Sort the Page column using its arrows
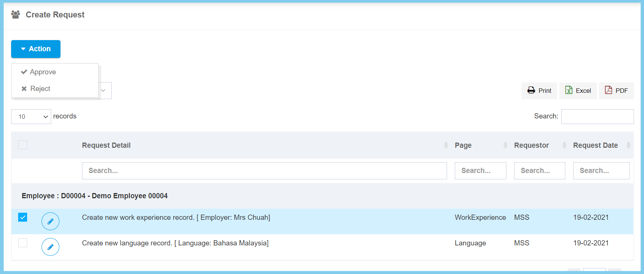 [505, 145]
